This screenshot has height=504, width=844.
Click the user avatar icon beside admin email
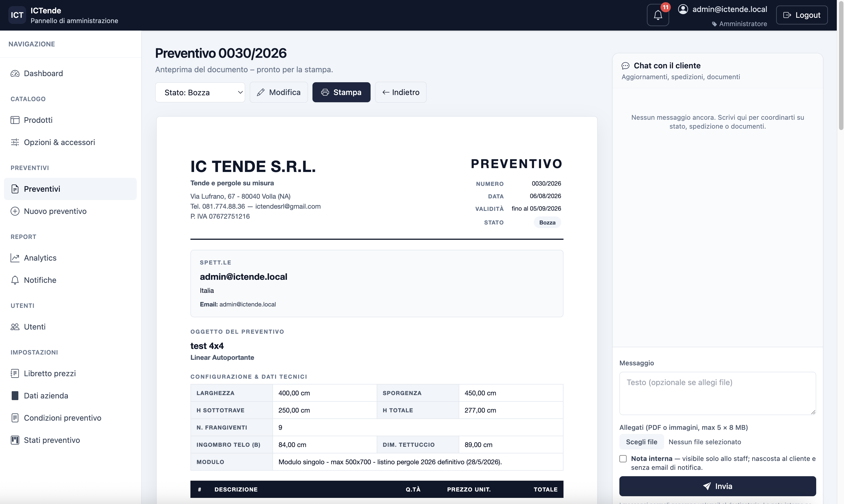pos(683,9)
